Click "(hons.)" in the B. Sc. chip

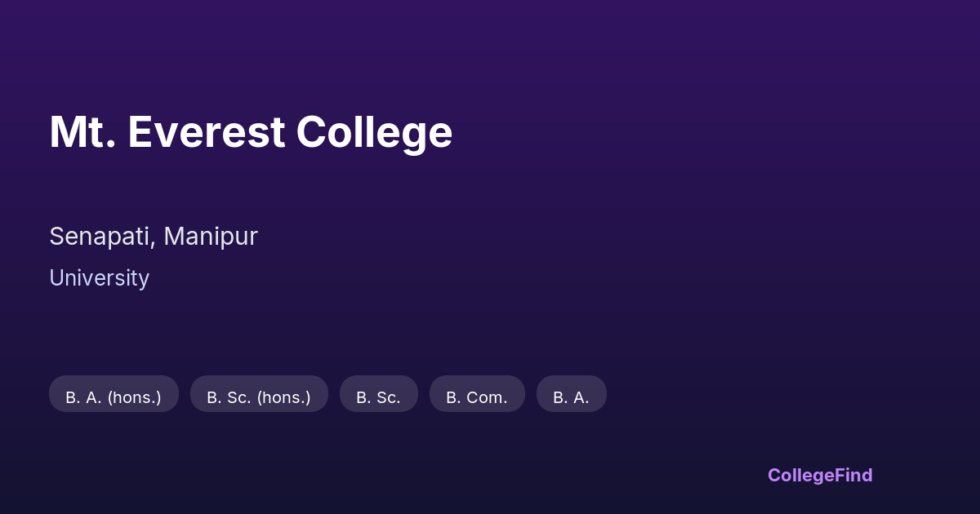(x=283, y=397)
